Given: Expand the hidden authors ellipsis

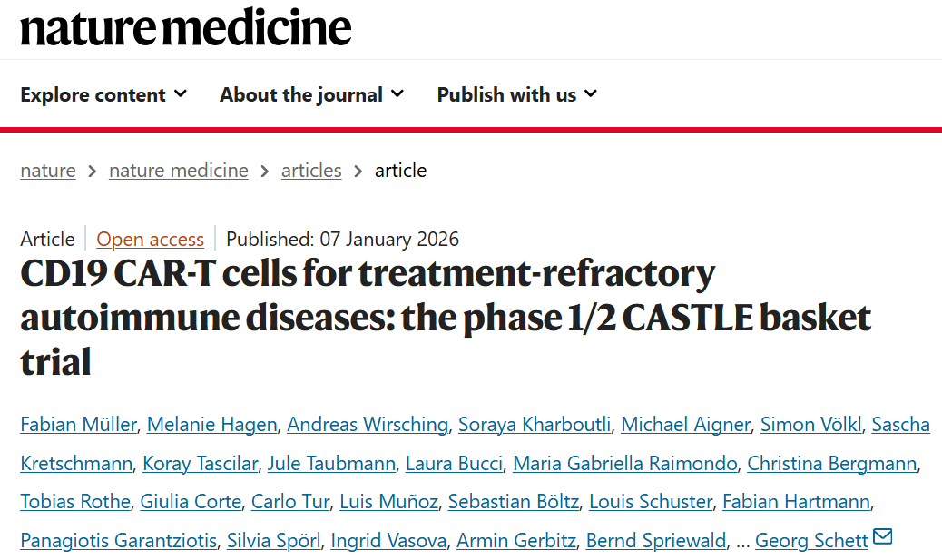Looking at the screenshot, I should coord(742,541).
